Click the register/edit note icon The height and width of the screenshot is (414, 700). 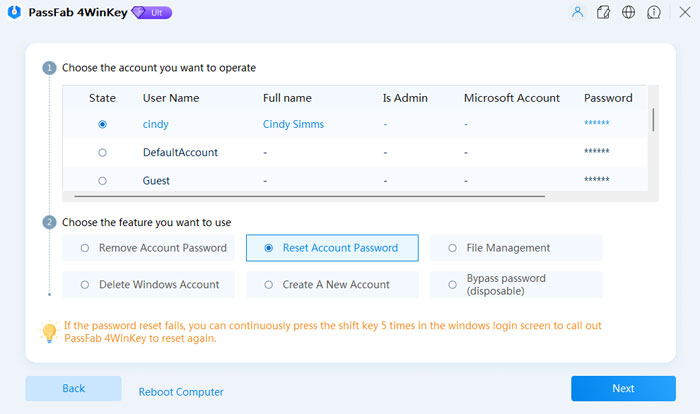pyautogui.click(x=603, y=12)
